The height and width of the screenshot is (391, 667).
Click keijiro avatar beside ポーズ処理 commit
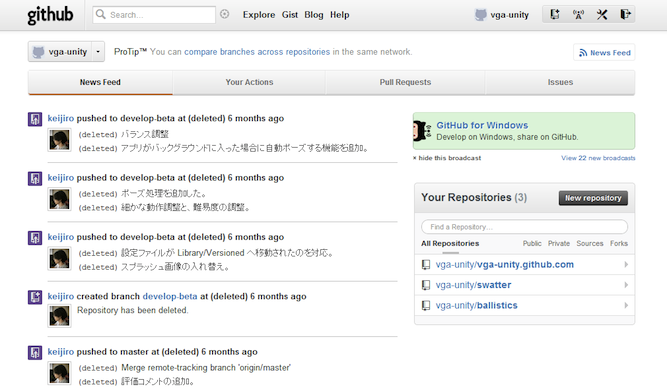coord(59,199)
